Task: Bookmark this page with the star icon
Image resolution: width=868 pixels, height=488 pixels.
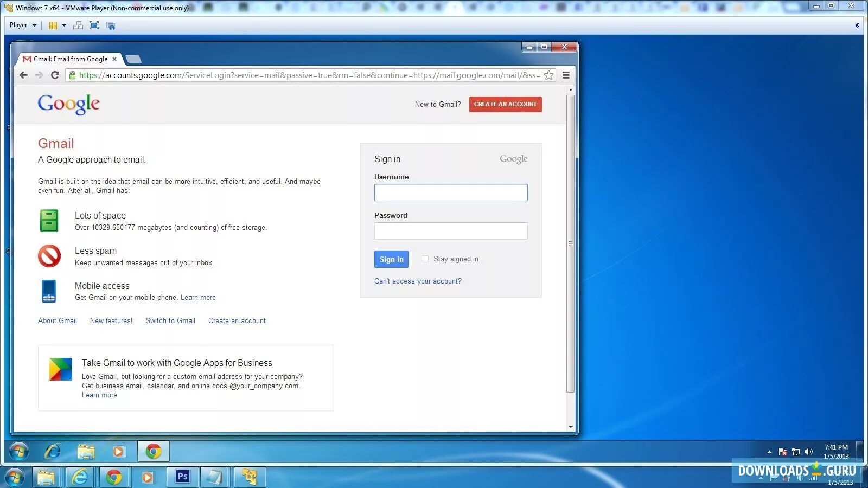Action: (549, 75)
